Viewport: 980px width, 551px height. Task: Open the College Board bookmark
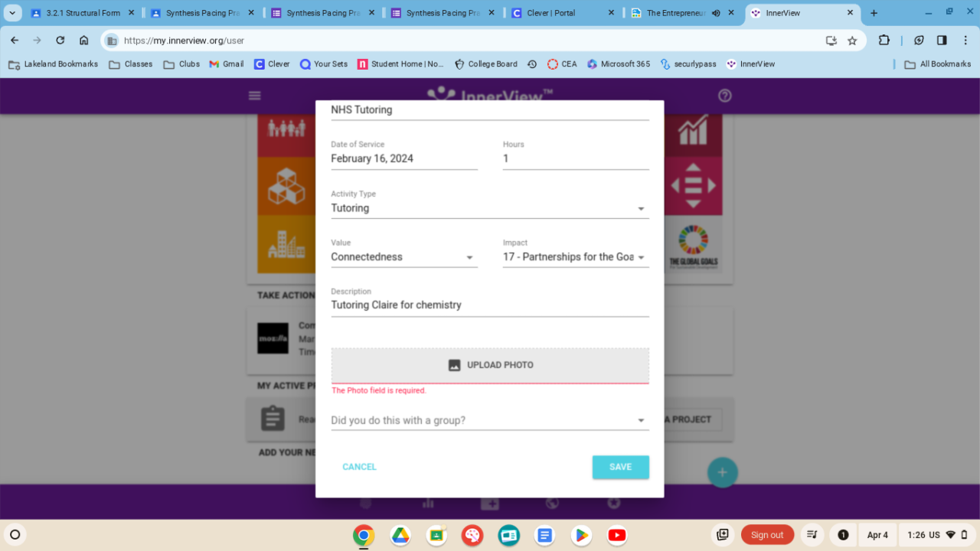click(486, 64)
